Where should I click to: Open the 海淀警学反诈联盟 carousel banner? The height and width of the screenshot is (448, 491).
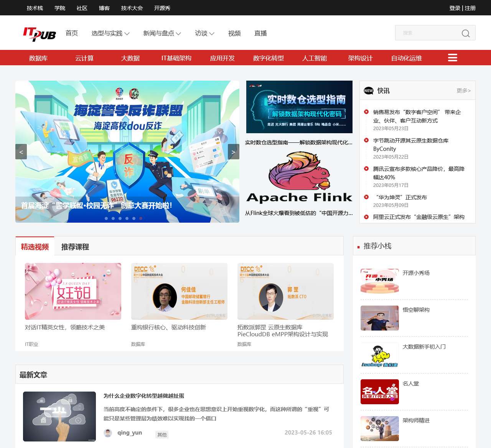pyautogui.click(x=127, y=152)
